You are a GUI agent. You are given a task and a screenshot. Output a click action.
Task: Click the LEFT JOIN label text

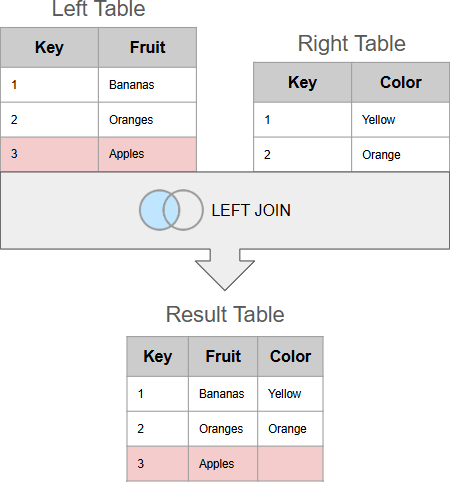coord(251,210)
